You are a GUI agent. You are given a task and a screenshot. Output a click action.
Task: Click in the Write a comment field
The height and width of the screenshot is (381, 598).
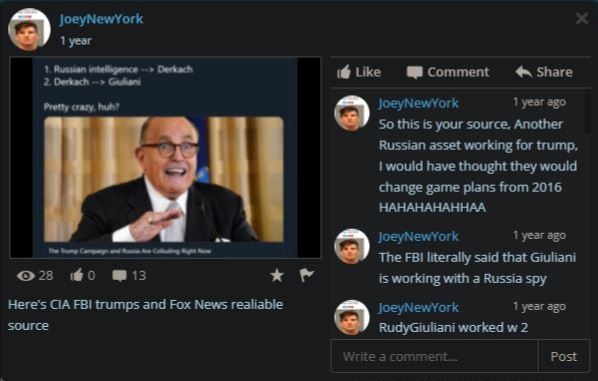tap(434, 356)
